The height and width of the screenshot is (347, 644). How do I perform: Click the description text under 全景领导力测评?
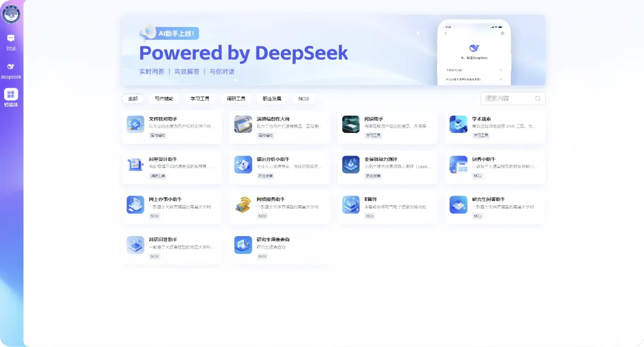click(x=398, y=167)
